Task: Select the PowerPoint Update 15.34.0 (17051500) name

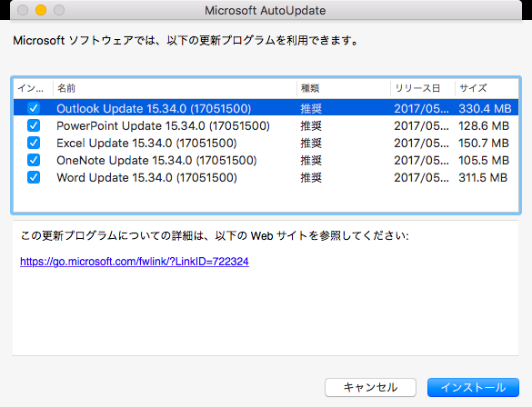Action: pyautogui.click(x=163, y=125)
